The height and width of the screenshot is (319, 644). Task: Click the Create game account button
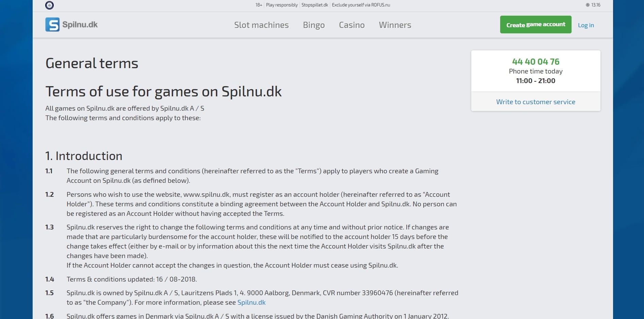point(536,25)
